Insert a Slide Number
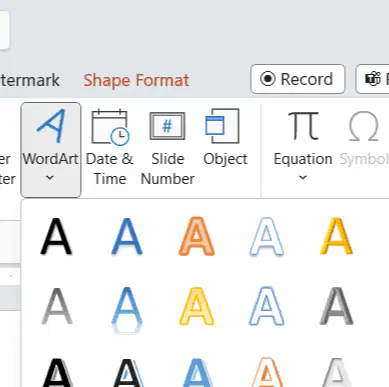The width and height of the screenshot is (389, 387). click(x=167, y=147)
